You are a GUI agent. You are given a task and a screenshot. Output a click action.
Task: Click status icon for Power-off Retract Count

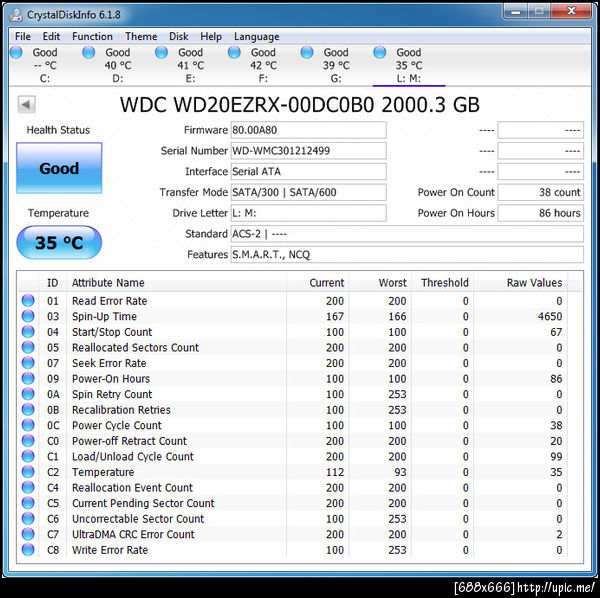[28, 441]
